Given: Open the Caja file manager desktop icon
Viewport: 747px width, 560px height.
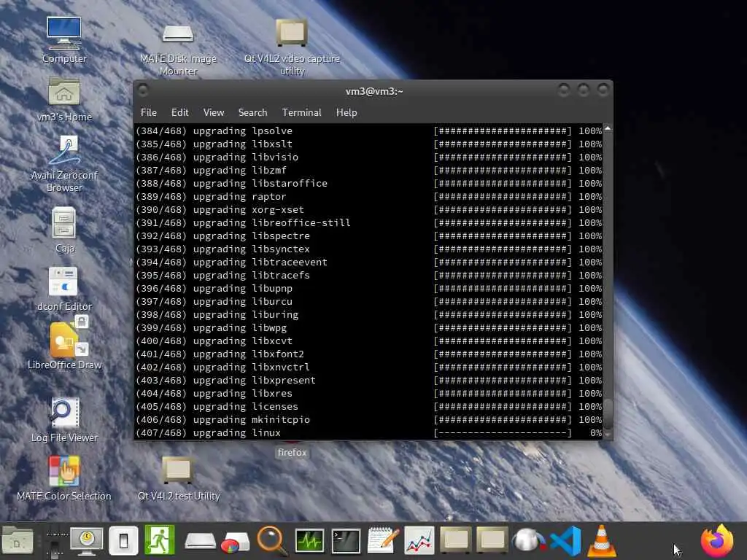Looking at the screenshot, I should click(64, 230).
